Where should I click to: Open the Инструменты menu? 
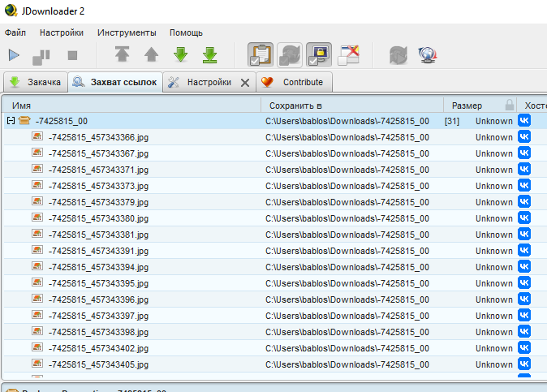[127, 32]
